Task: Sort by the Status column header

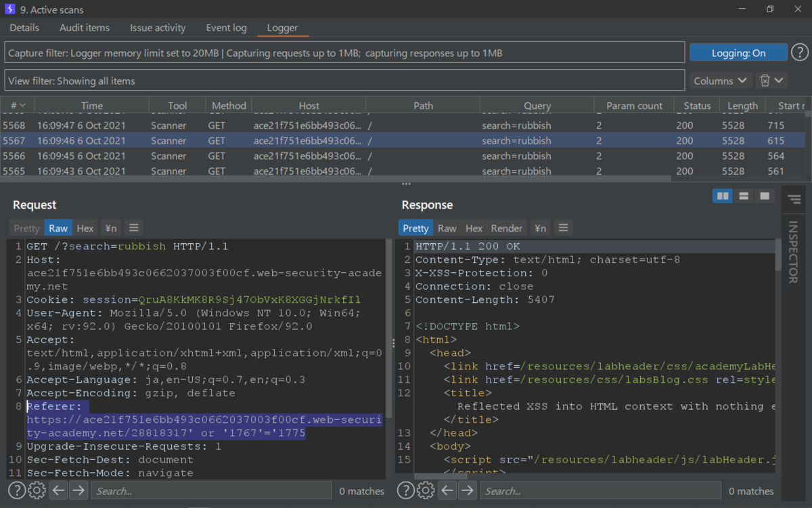Action: 697,106
